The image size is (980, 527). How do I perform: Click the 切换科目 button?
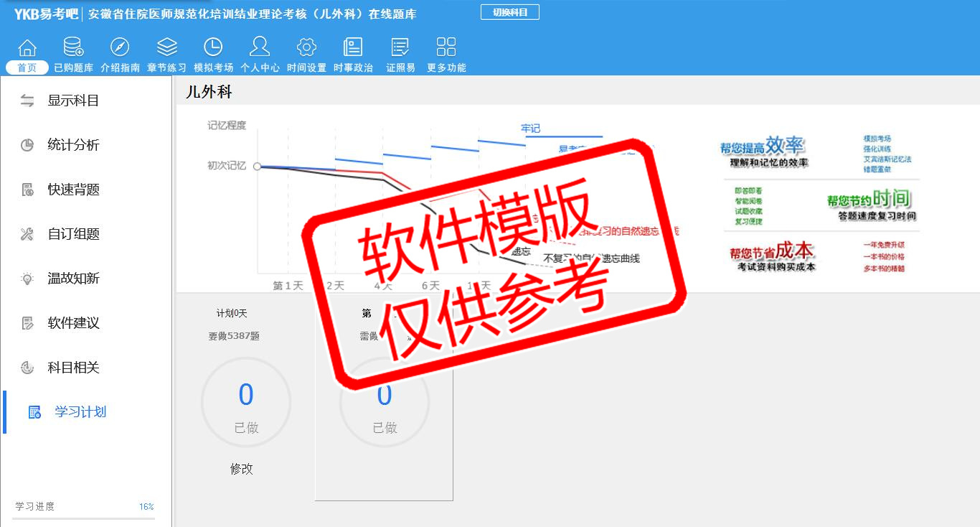coord(509,12)
